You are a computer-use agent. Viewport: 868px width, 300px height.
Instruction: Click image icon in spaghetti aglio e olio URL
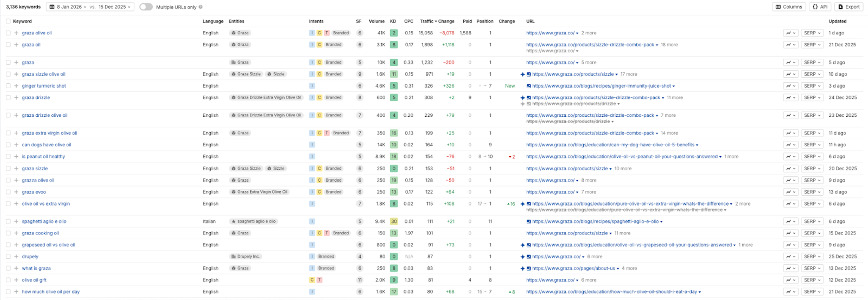529,222
